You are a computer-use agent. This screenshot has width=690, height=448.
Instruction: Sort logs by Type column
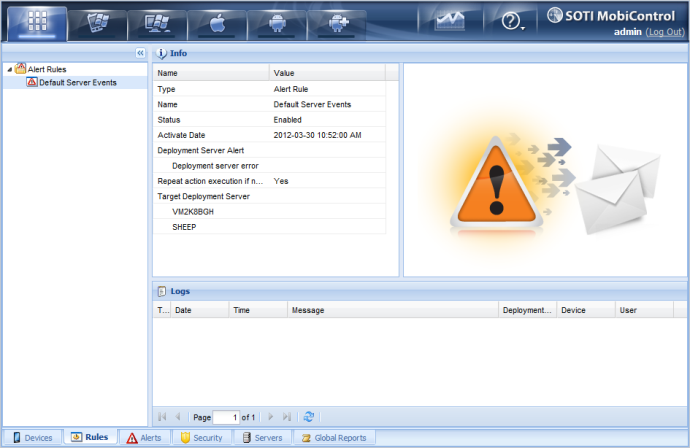click(162, 310)
